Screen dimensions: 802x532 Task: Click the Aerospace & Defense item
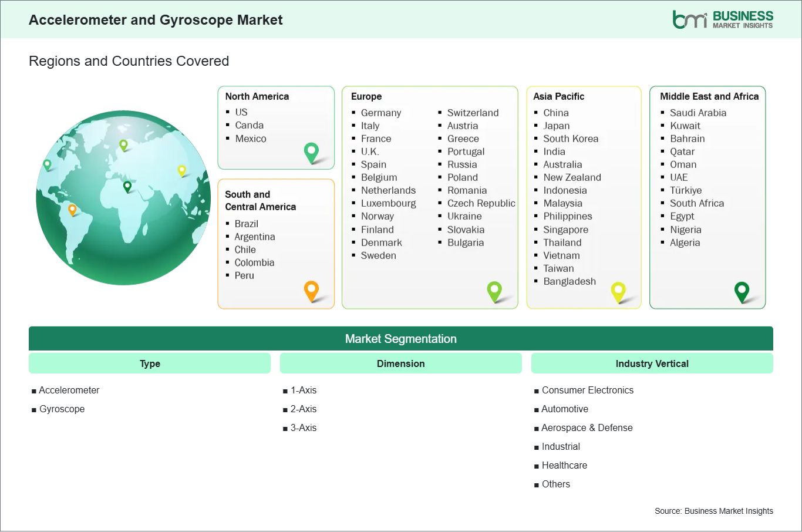tap(587, 427)
